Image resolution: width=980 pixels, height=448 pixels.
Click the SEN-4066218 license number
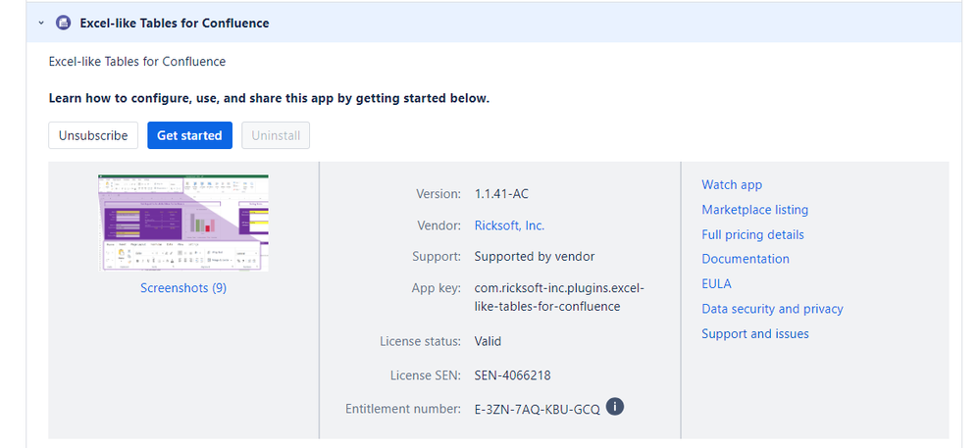[x=512, y=375]
